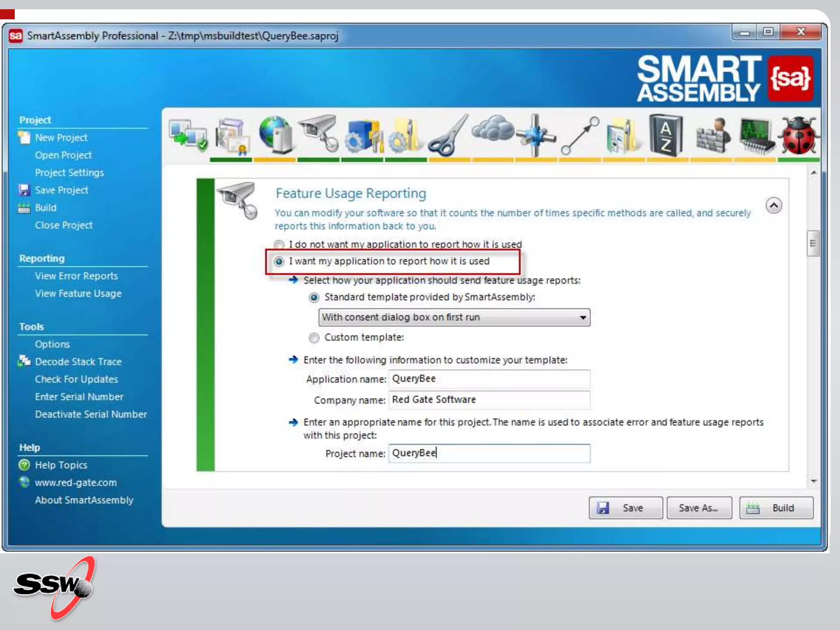
Task: Click the ladybug error reporting icon
Action: pyautogui.click(x=798, y=136)
